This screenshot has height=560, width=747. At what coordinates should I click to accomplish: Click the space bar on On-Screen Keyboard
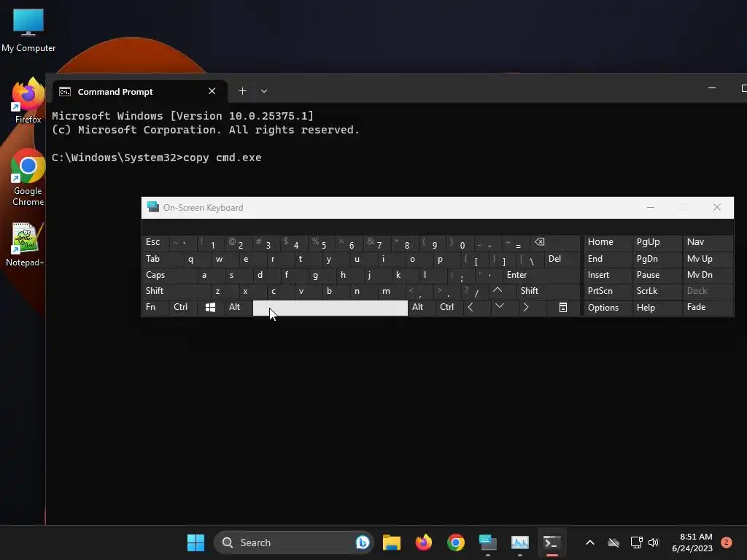pos(330,308)
